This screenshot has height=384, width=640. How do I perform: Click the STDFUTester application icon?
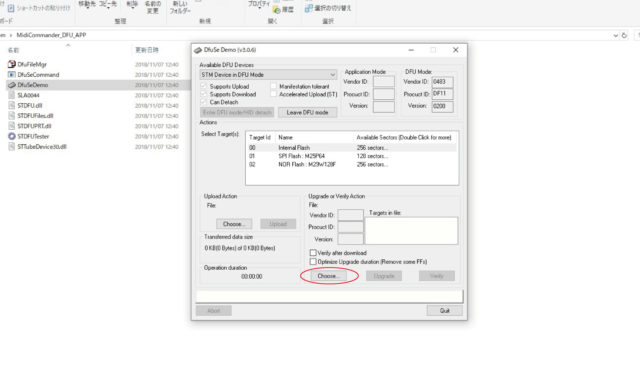point(12,136)
